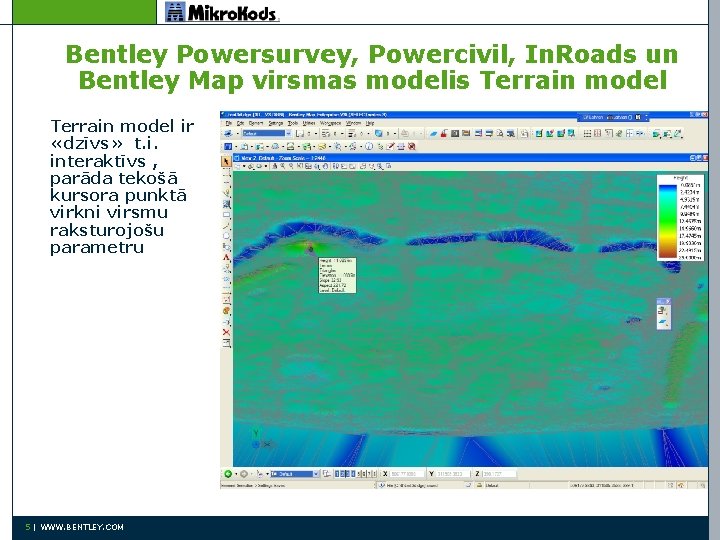Click the lower blue icon in floating toolbox

[x=663, y=322]
